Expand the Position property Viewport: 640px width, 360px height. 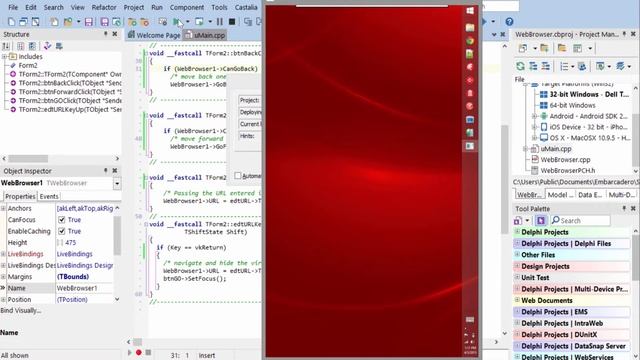(3, 300)
